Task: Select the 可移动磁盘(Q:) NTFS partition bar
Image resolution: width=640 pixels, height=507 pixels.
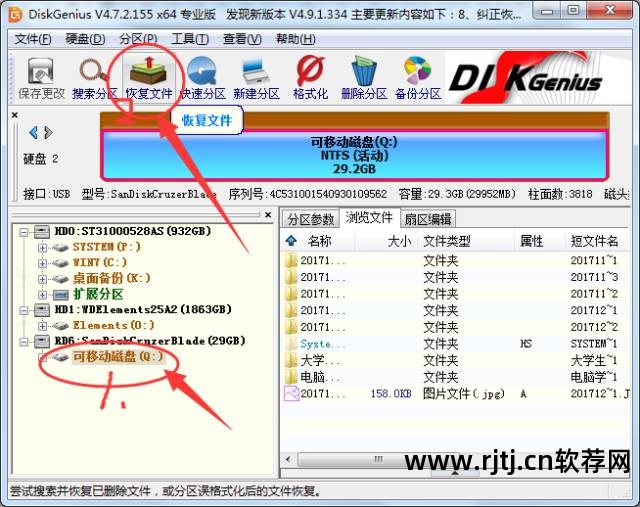Action: click(354, 156)
